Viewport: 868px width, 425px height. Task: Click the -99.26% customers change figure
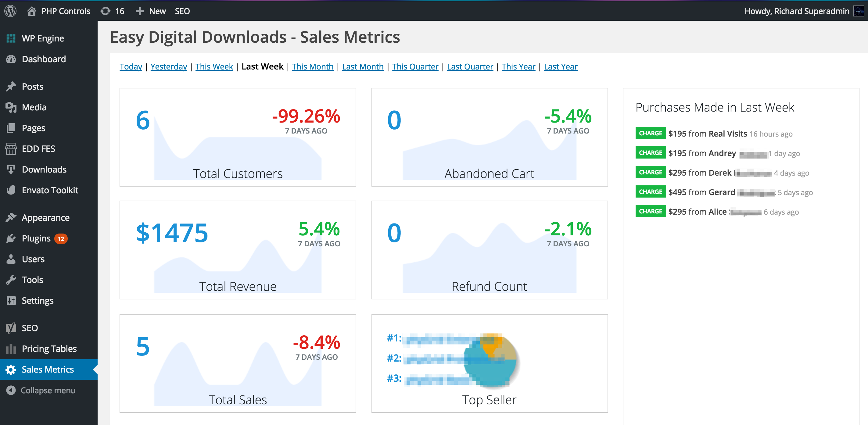click(x=306, y=116)
